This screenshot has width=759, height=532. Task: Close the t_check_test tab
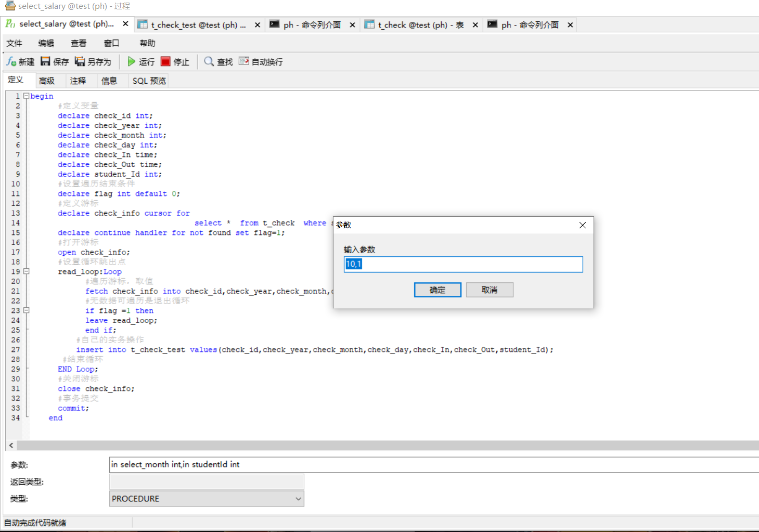[258, 25]
